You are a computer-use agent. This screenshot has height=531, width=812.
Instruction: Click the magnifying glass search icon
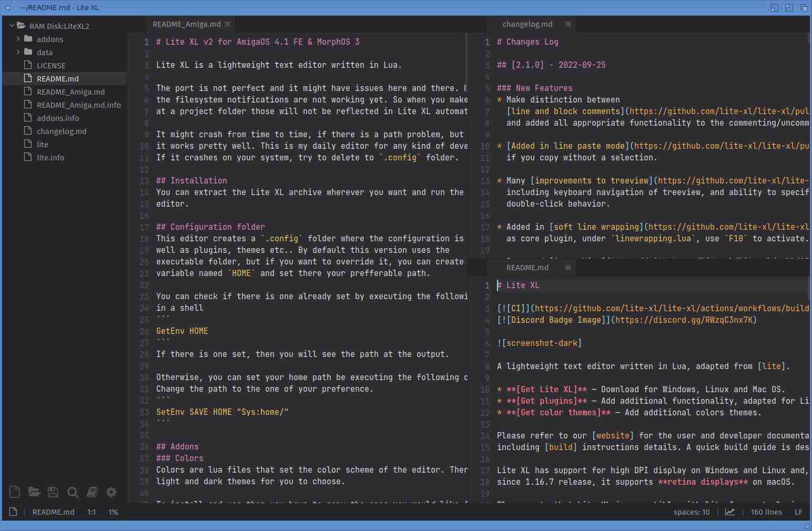[73, 492]
